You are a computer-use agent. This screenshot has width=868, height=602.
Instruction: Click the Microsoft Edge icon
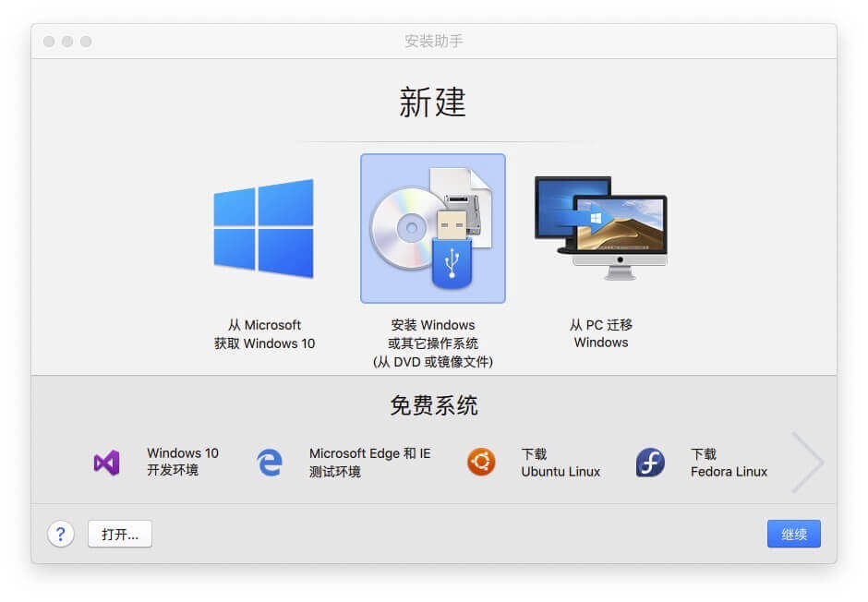pyautogui.click(x=270, y=463)
